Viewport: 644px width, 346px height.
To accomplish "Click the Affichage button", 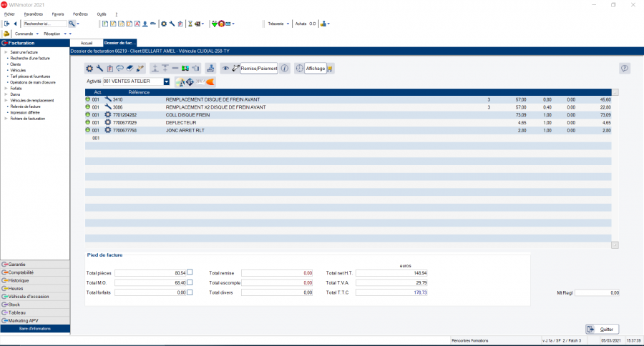I will point(316,69).
